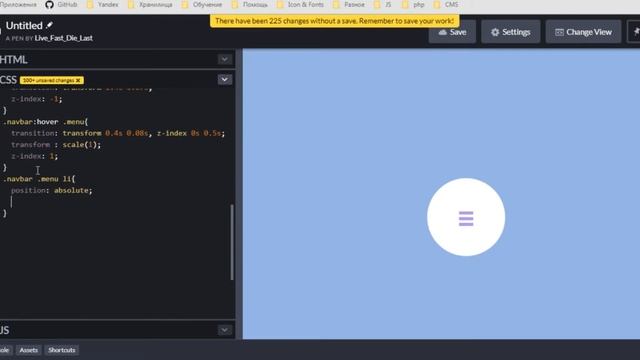The width and height of the screenshot is (640, 360).
Task: Click the hamburger menu icon in preview
Action: coord(466,218)
